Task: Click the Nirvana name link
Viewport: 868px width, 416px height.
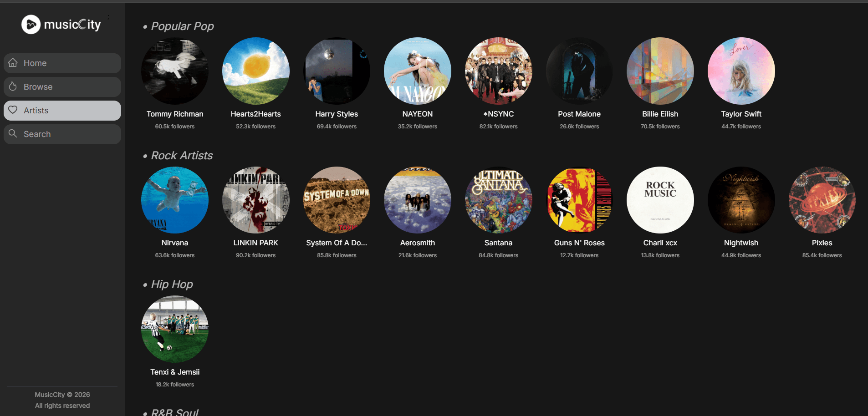Action: [x=175, y=243]
